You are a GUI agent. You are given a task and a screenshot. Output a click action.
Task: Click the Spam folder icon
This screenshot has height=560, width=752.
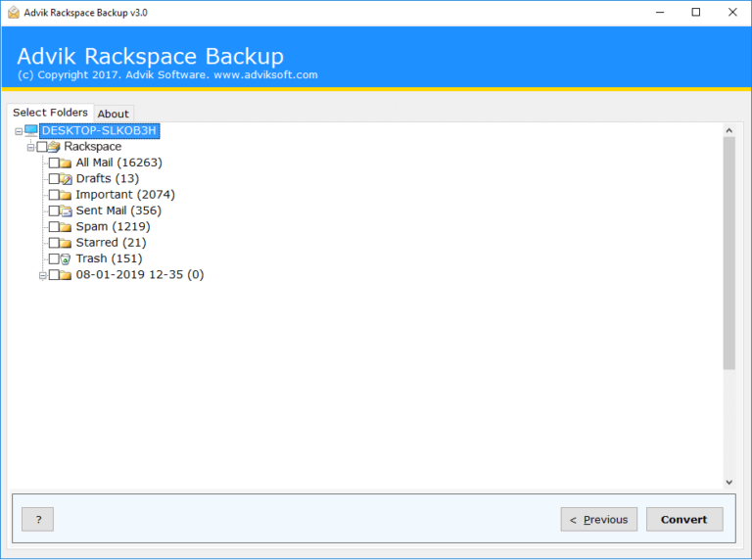click(x=66, y=227)
